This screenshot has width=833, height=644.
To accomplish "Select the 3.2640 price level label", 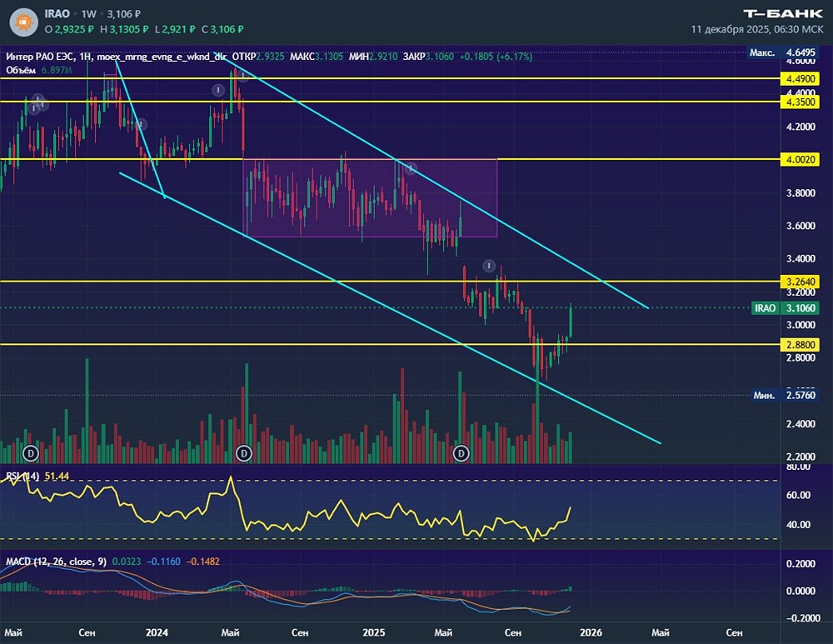I will pyautogui.click(x=800, y=282).
